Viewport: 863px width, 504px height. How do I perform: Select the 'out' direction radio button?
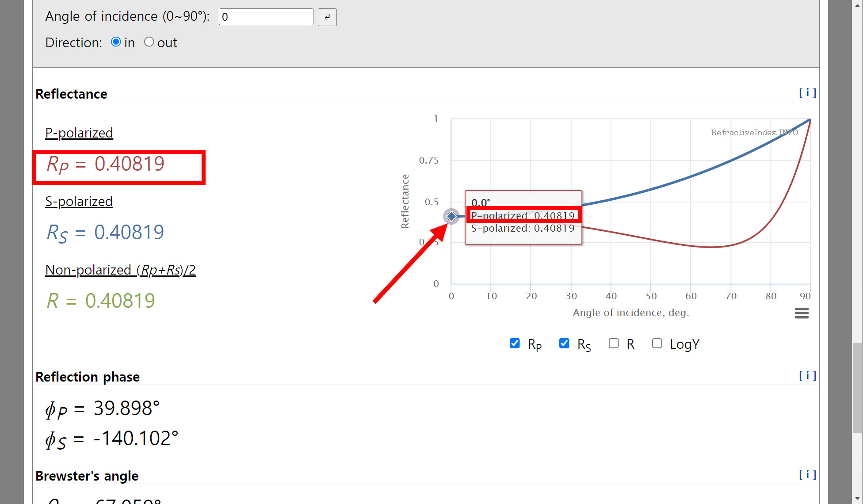pyautogui.click(x=149, y=42)
